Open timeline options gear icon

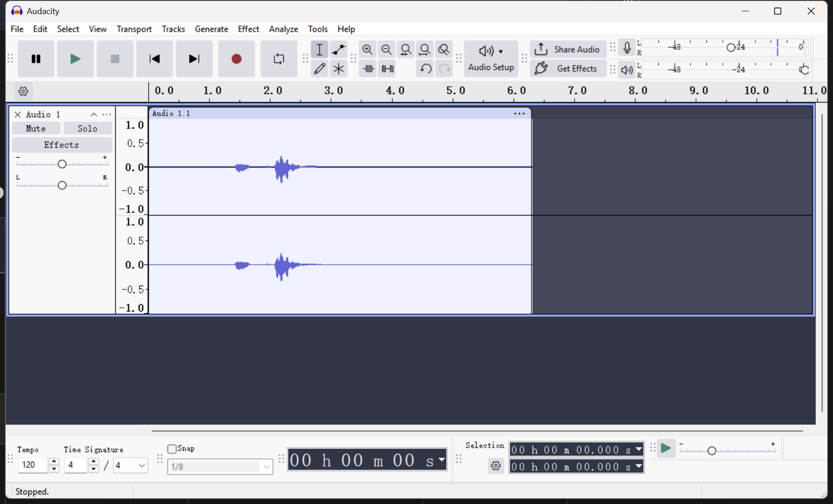pos(23,91)
